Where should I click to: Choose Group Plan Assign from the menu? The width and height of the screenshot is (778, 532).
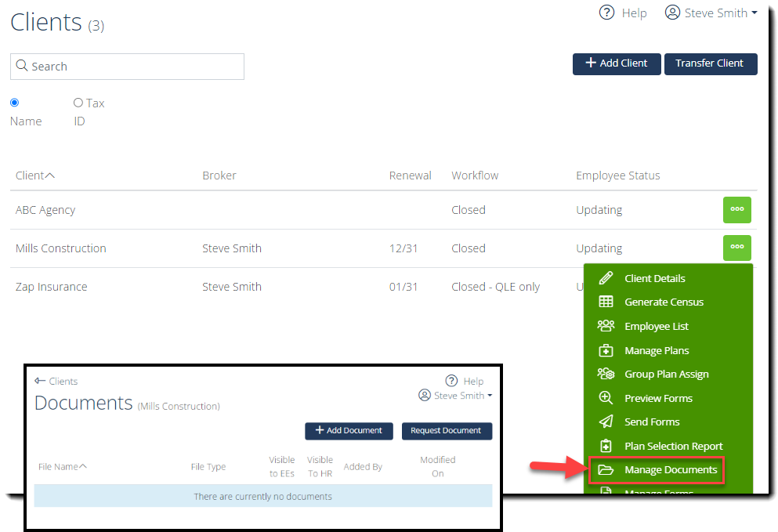(x=667, y=375)
